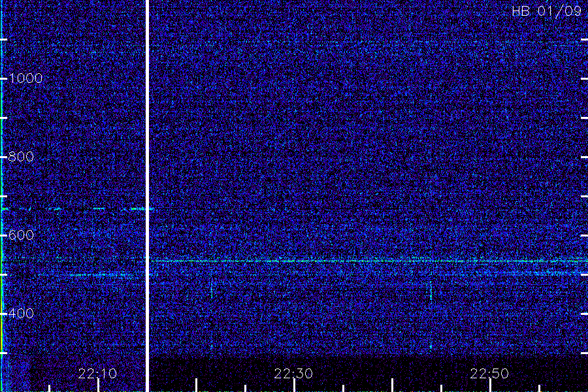The width and height of the screenshot is (588, 392).
Task: Click the 22:50 time label
Action: coord(489,373)
